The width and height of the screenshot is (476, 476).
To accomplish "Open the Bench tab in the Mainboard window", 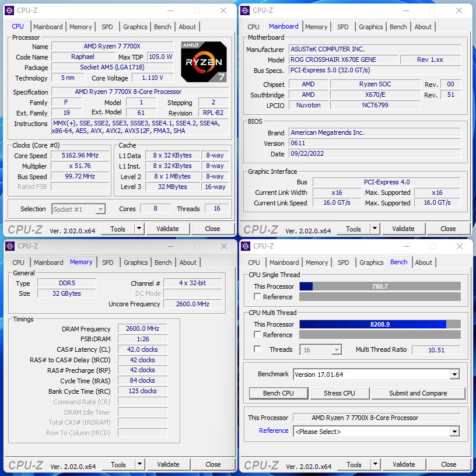I will (x=398, y=27).
